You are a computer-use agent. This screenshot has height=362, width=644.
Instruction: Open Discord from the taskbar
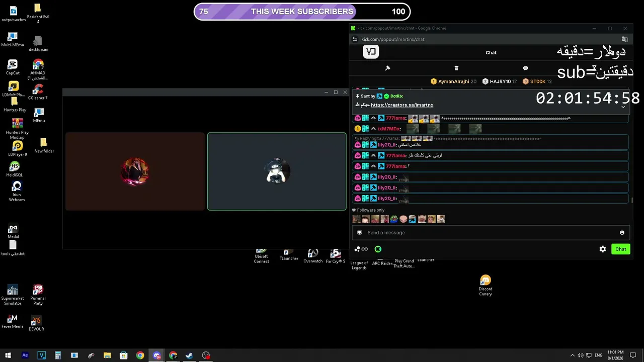pos(156,355)
